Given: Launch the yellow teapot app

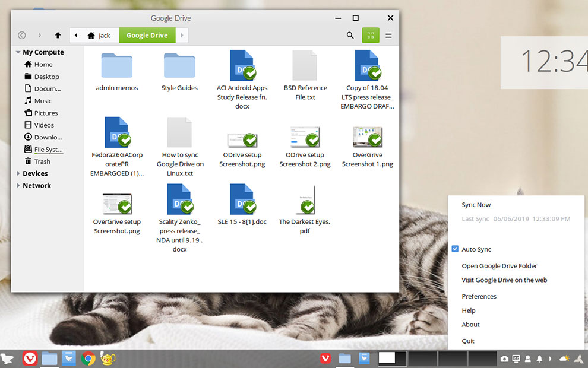Looking at the screenshot, I should (x=108, y=359).
